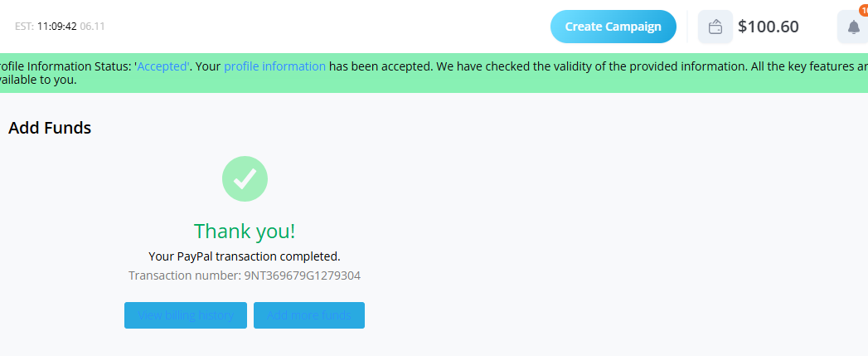Click the EST timezone label
The width and height of the screenshot is (868, 356).
(23, 27)
